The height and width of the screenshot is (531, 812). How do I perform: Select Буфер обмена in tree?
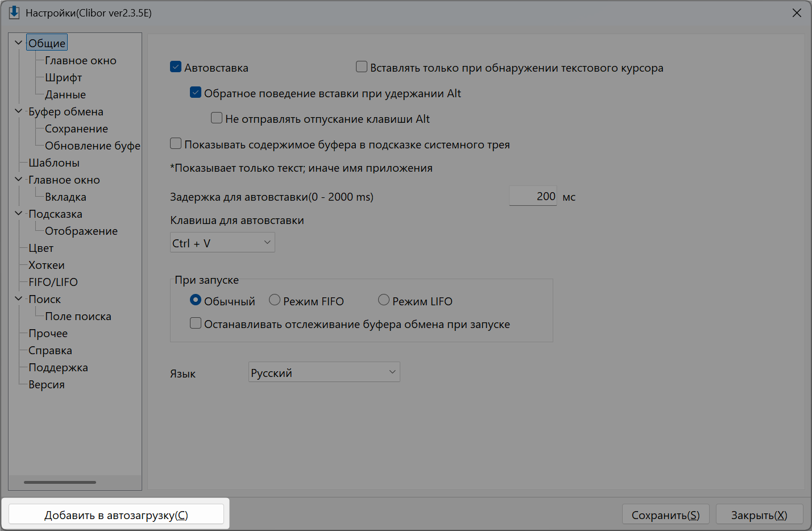(x=66, y=111)
